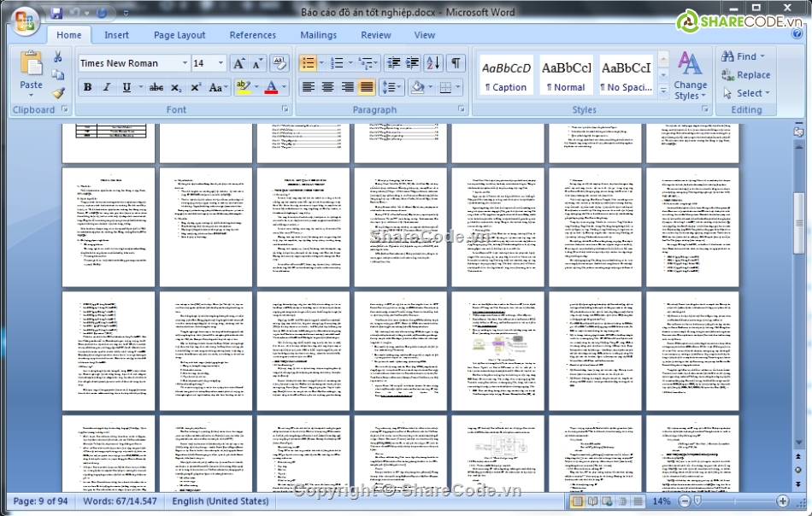Click Page 9 of 94 in status bar
Screen dimensions: 812x516
[40, 501]
